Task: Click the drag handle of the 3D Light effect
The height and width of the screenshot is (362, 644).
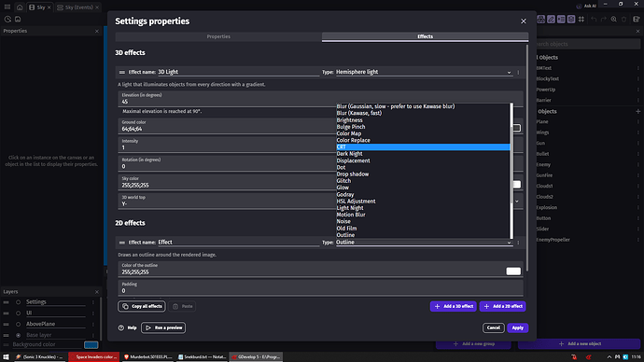Action: (x=122, y=72)
